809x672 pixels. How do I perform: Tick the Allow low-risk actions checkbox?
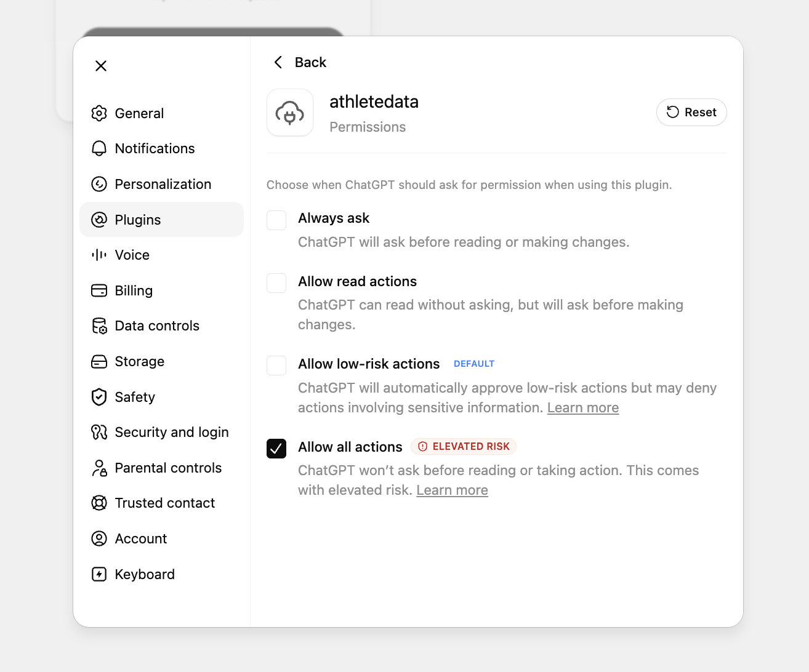click(276, 366)
